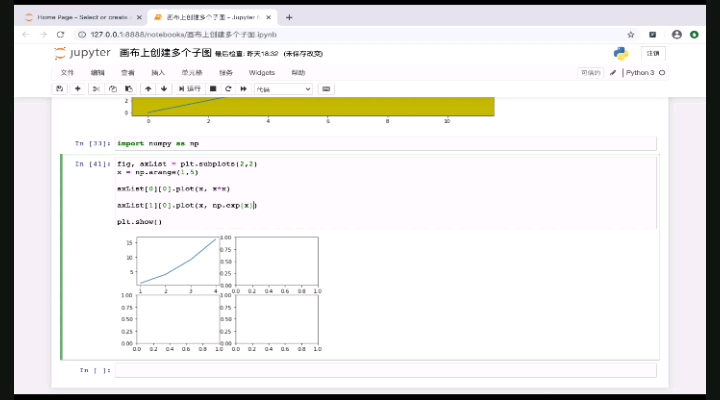Go forward in browser history
The width and height of the screenshot is (720, 400).
pyautogui.click(x=43, y=34)
